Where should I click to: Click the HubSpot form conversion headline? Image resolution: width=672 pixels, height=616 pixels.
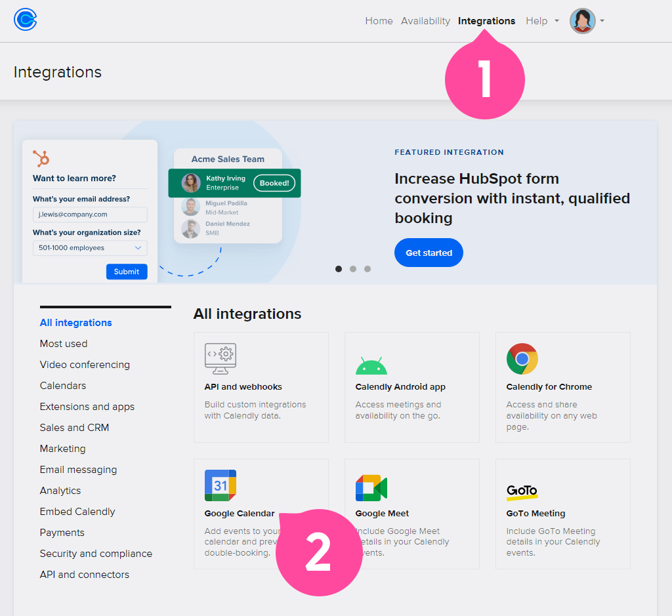[512, 198]
